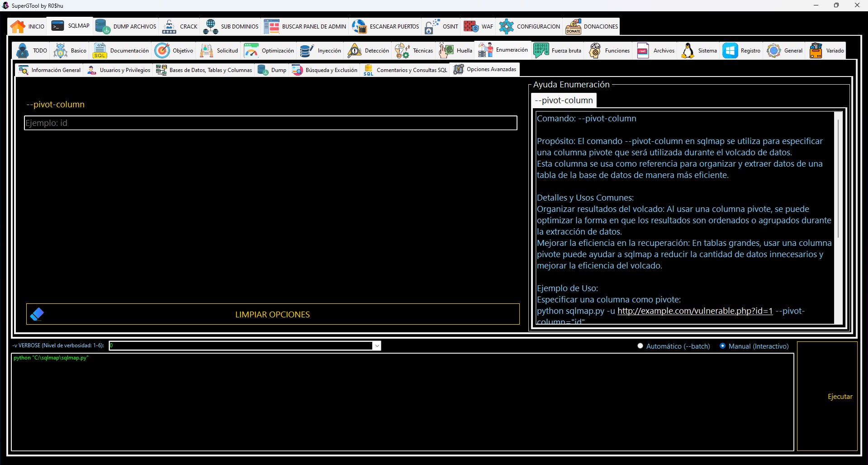868x465 pixels.
Task: Open ESCANEAR PUERTOS icon
Action: tap(359, 27)
